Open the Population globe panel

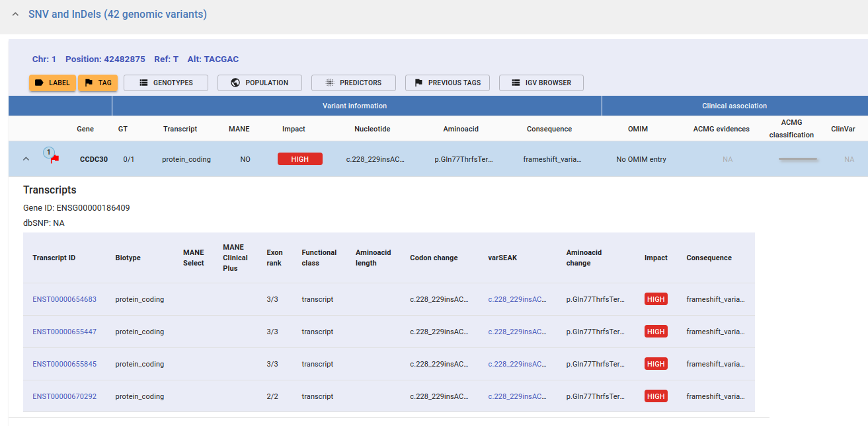pyautogui.click(x=260, y=83)
